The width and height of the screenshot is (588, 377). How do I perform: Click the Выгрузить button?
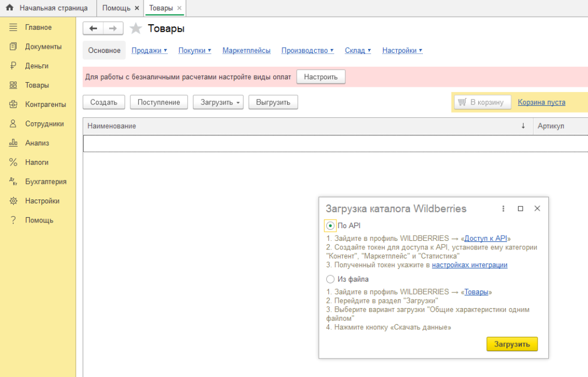[273, 102]
